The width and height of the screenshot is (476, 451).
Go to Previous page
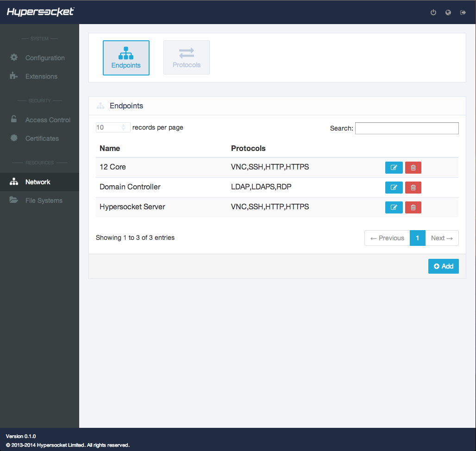387,238
